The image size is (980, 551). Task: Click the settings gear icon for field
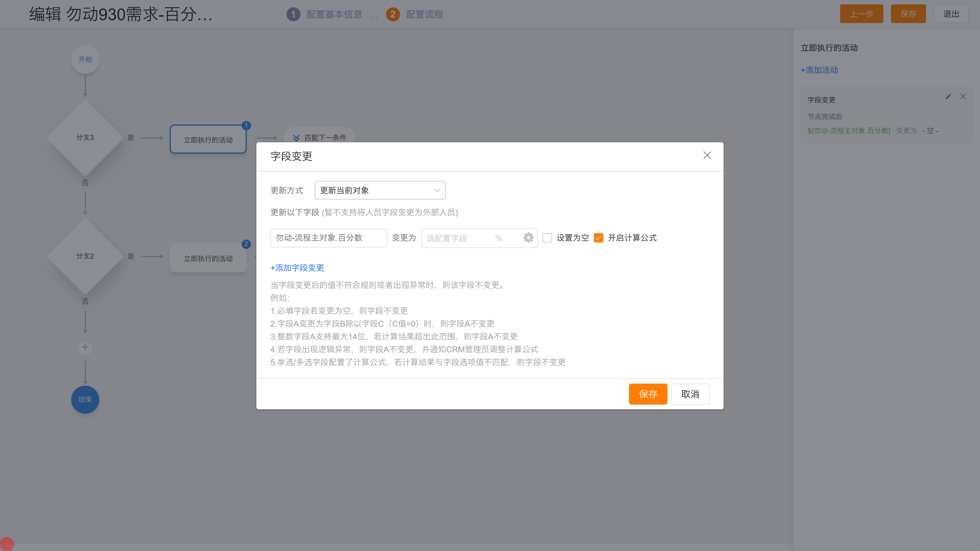click(x=528, y=238)
